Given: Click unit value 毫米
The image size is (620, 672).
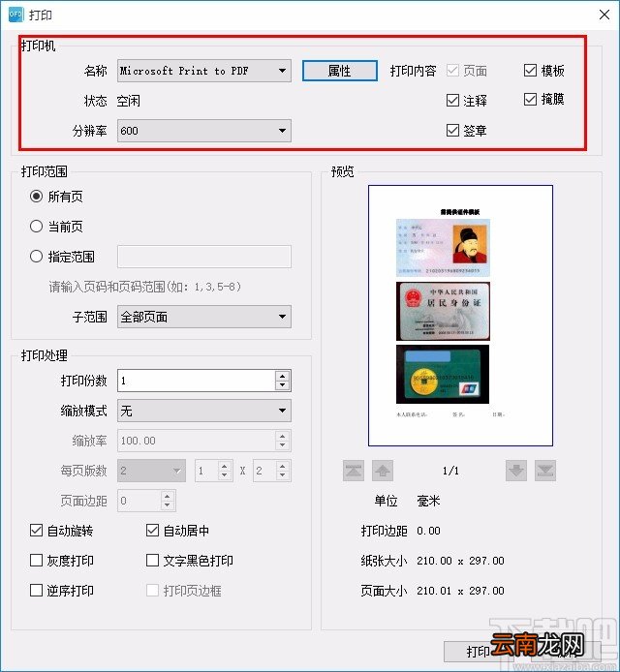Looking at the screenshot, I should (x=428, y=501).
